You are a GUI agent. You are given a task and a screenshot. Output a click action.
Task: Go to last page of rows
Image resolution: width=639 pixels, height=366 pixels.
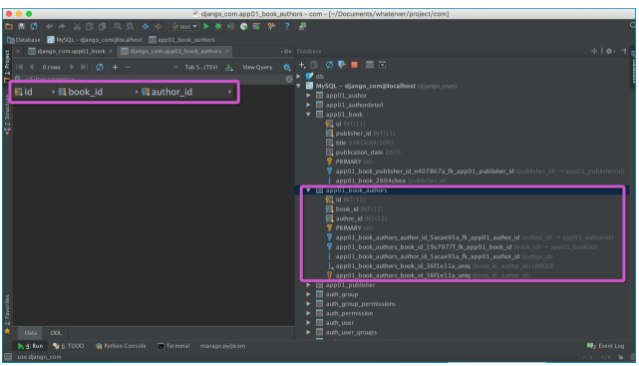(x=84, y=67)
